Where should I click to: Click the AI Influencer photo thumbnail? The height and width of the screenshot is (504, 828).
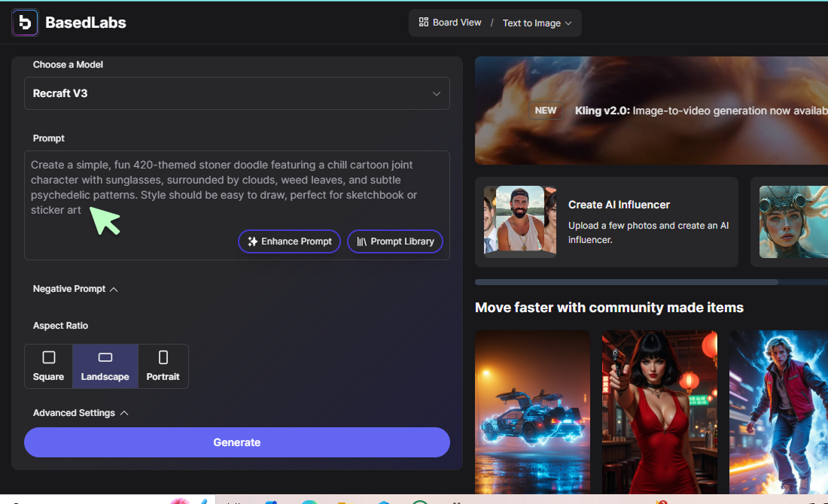point(519,221)
